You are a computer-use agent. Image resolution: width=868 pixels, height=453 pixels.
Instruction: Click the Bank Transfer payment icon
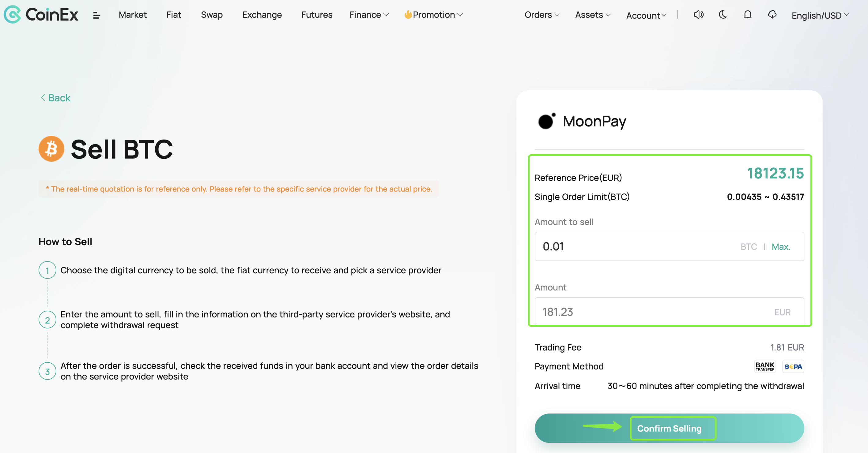[765, 366]
